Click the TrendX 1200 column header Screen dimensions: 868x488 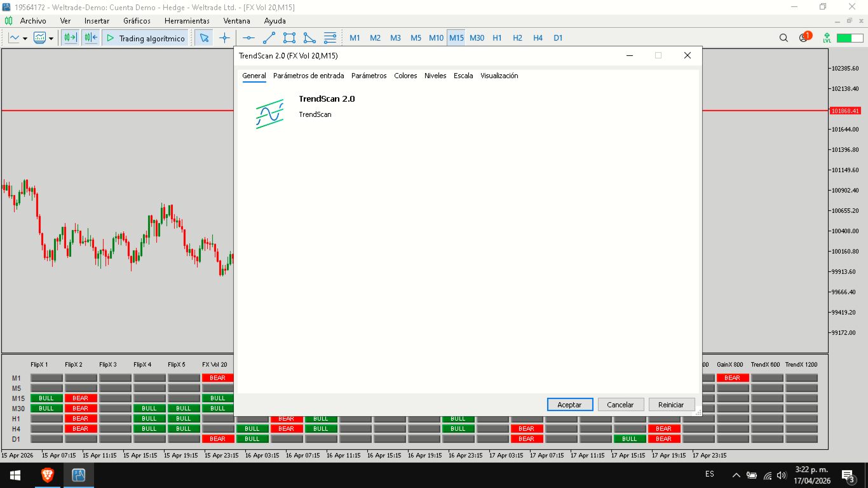[801, 365]
